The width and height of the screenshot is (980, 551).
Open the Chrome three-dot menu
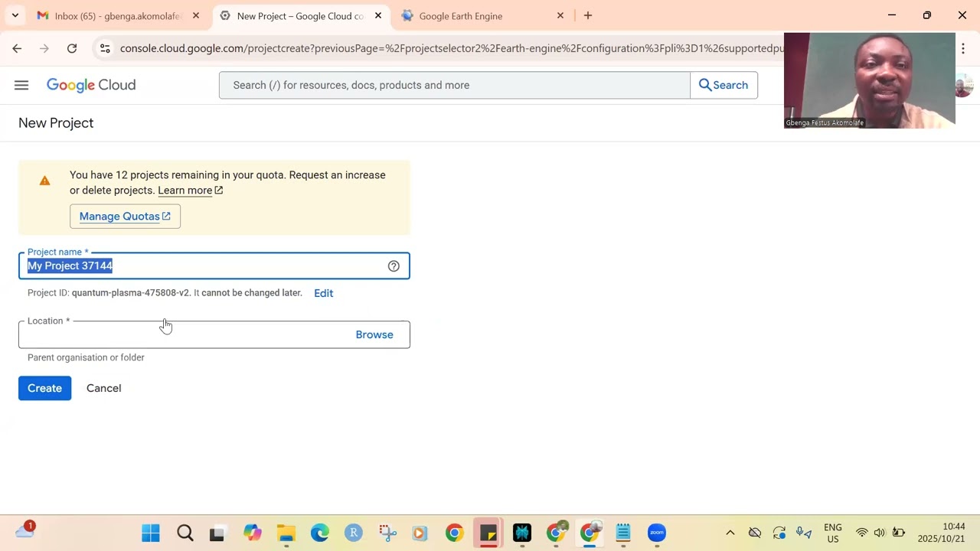click(x=963, y=48)
